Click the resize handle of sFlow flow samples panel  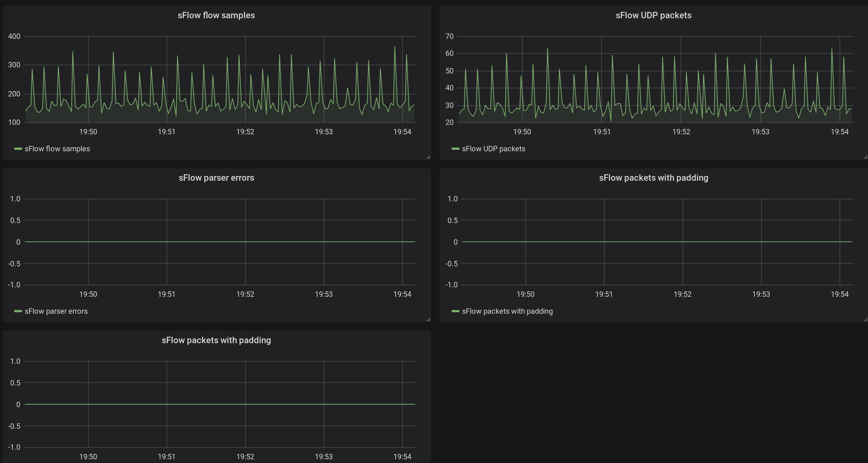[x=428, y=157]
